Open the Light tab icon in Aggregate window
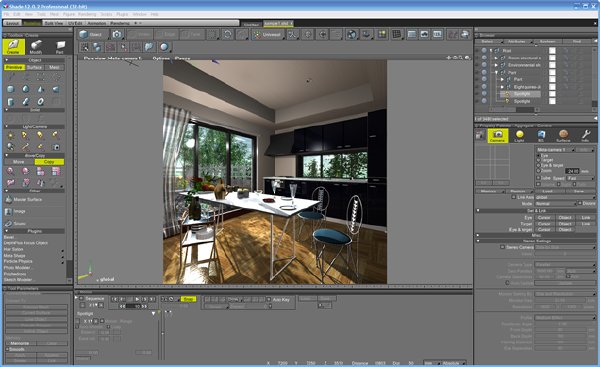600x367 pixels. pyautogui.click(x=519, y=135)
